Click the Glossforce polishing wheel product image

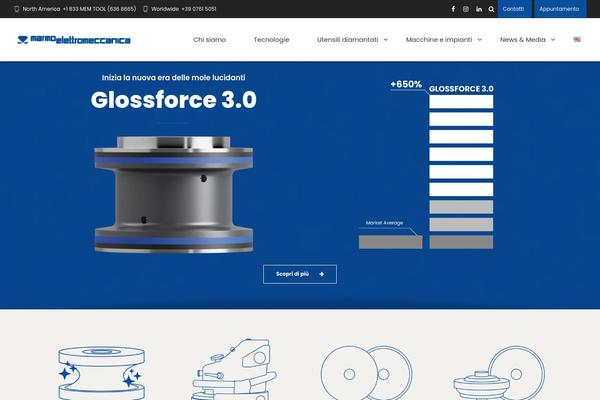click(x=174, y=194)
